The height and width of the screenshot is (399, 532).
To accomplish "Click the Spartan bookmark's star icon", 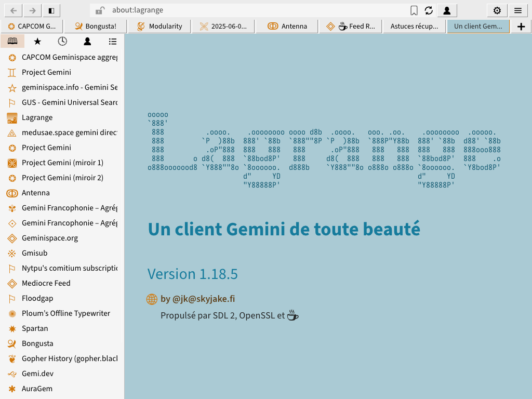I will tap(12, 329).
